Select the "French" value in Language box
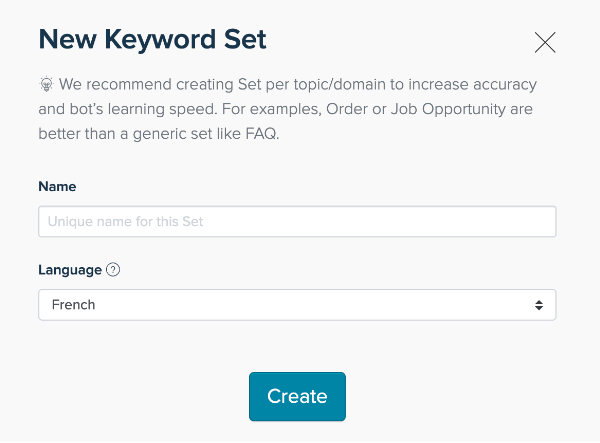 click(72, 305)
